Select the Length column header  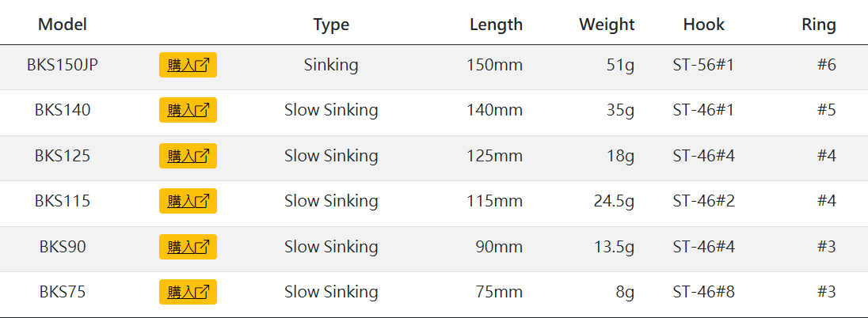click(x=496, y=25)
